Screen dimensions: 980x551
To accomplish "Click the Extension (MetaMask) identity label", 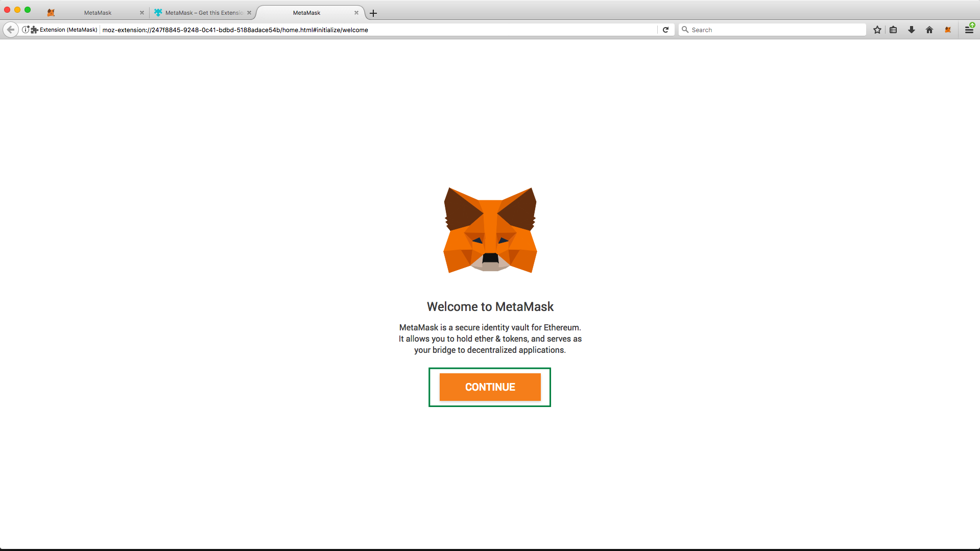I will pos(68,30).
